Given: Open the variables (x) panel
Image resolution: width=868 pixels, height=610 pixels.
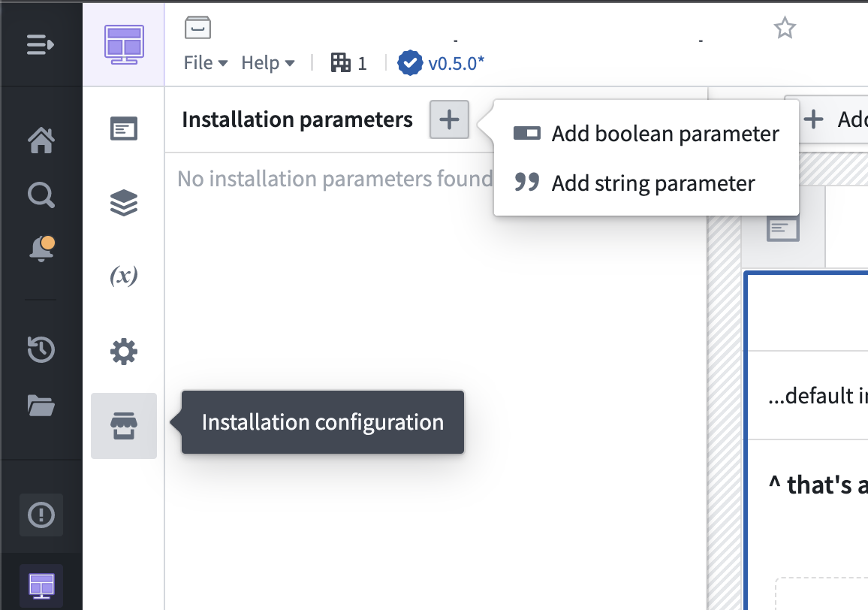Looking at the screenshot, I should coord(123,276).
